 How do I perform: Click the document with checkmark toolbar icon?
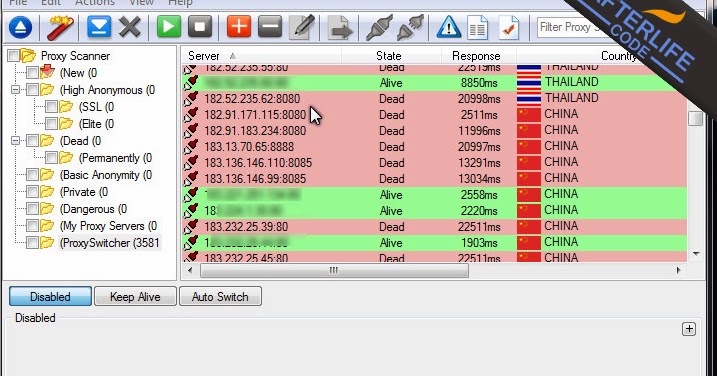pyautogui.click(x=508, y=27)
